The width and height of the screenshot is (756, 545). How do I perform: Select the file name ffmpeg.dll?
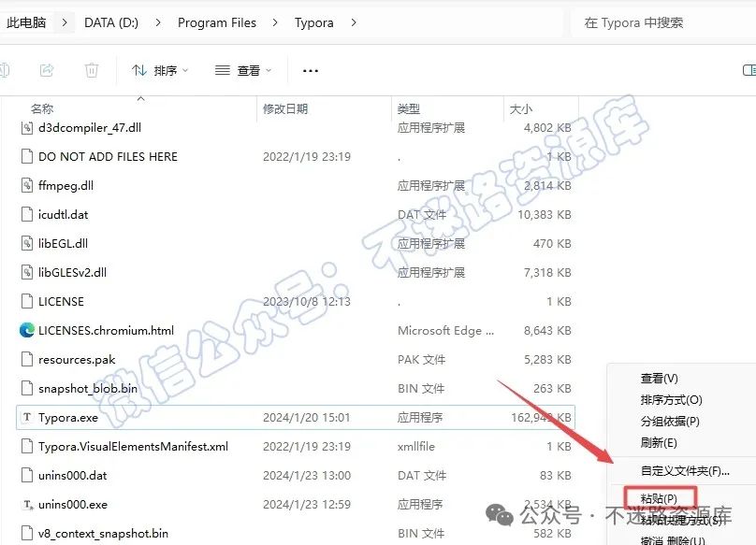(66, 186)
